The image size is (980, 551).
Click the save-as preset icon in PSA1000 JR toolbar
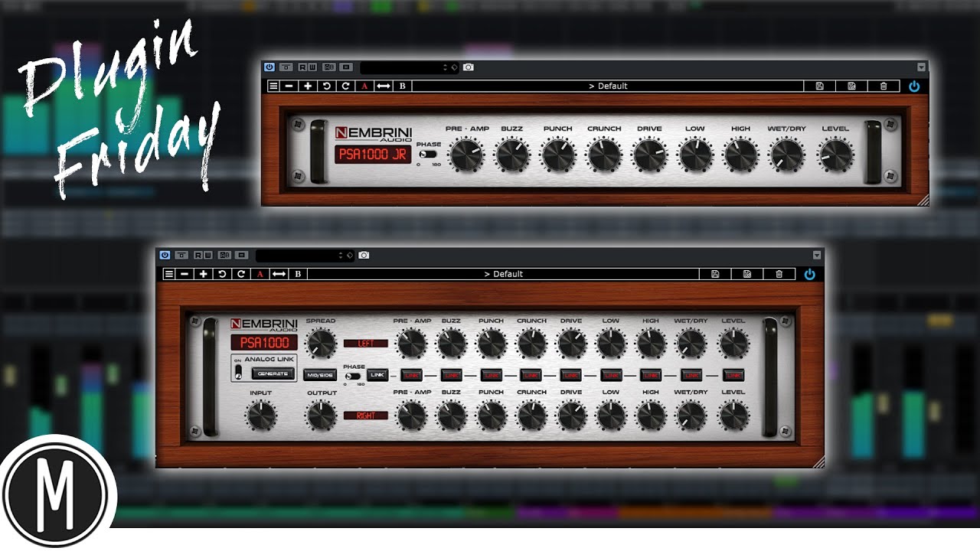pyautogui.click(x=851, y=86)
